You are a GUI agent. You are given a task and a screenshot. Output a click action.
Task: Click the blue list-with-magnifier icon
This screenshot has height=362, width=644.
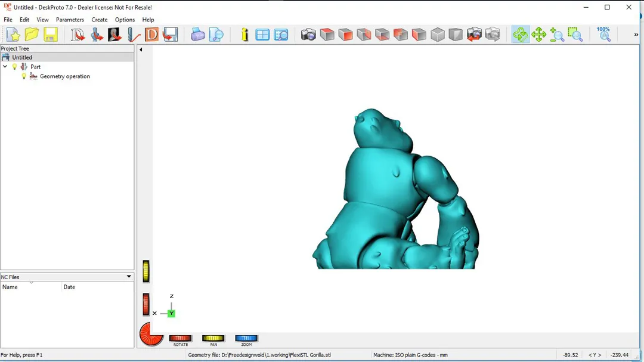(x=281, y=35)
